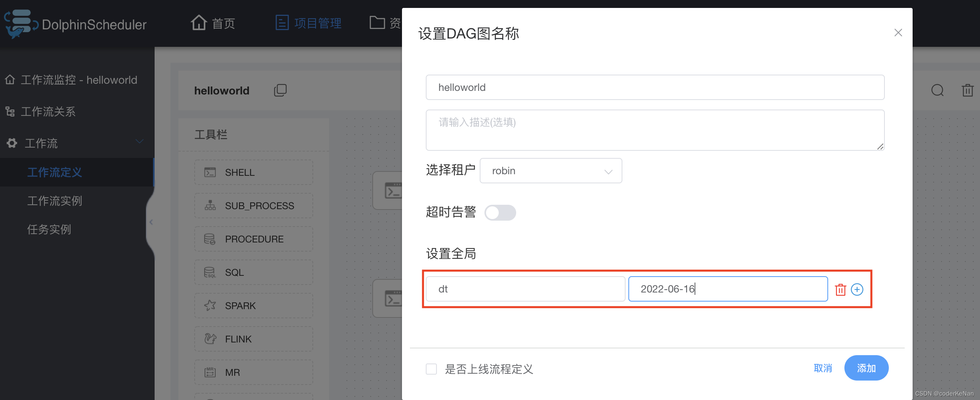Screen dimensions: 980x400
Task: Click the SQL task icon
Action: tap(210, 272)
